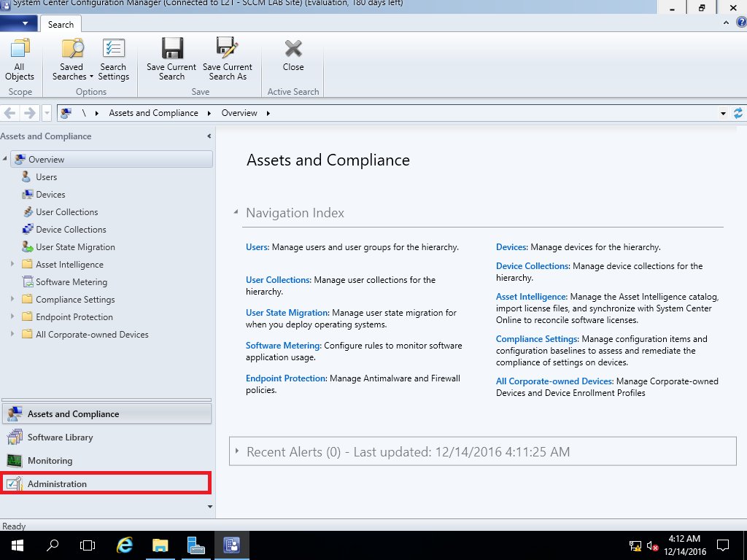Expand the Asset Intelligence folder
Image resolution: width=747 pixels, height=560 pixels.
click(12, 264)
